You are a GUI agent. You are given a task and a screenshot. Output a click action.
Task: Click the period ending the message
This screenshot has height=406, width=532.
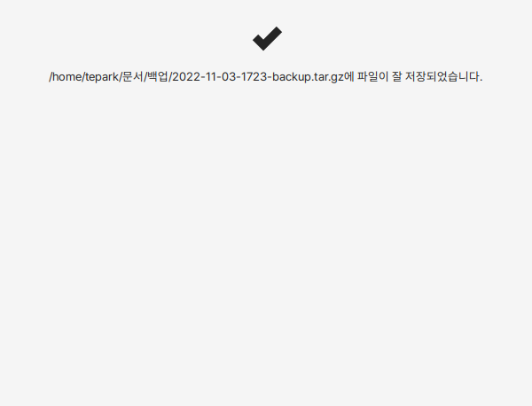click(x=481, y=81)
